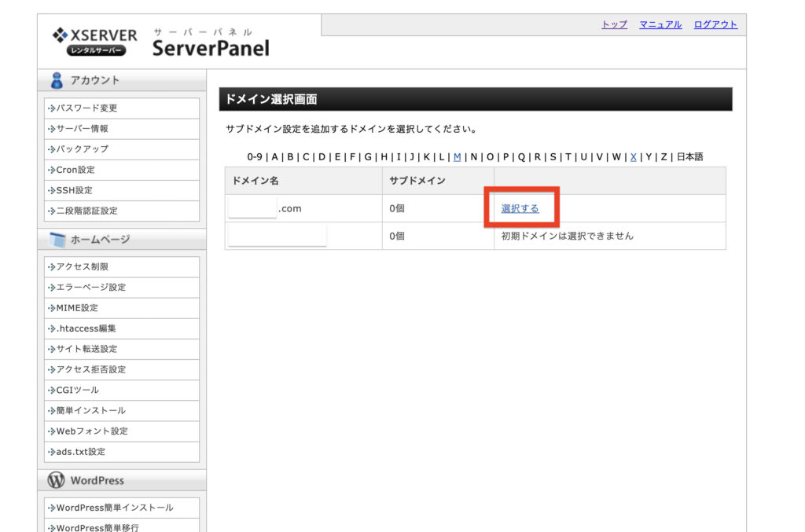
Task: Click the ログアウト link
Action: click(x=715, y=24)
